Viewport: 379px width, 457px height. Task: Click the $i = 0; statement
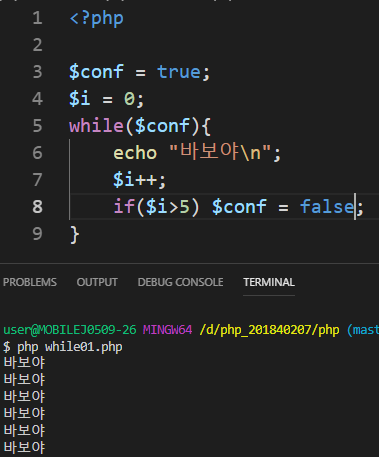[x=106, y=99]
